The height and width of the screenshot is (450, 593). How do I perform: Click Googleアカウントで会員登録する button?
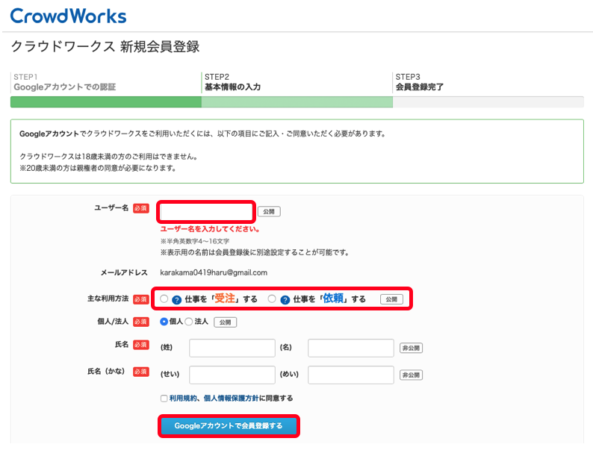pos(228,426)
